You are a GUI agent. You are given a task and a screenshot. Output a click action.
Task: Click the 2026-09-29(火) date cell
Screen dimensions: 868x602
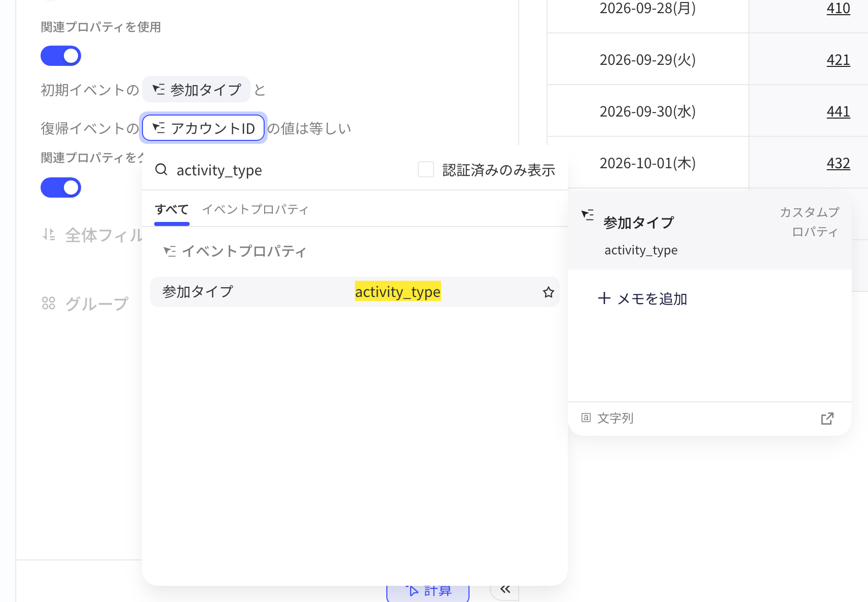(x=648, y=59)
